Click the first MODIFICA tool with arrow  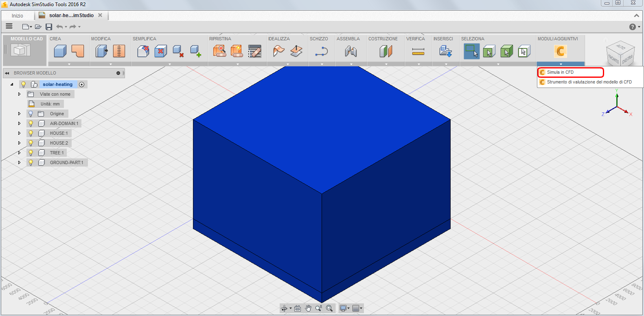[x=102, y=51]
